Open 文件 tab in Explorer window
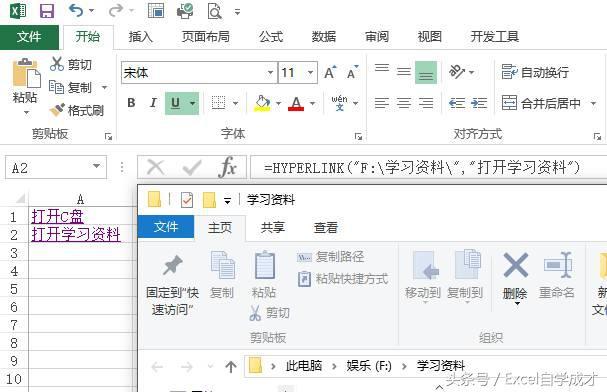607x392 pixels. click(x=166, y=227)
